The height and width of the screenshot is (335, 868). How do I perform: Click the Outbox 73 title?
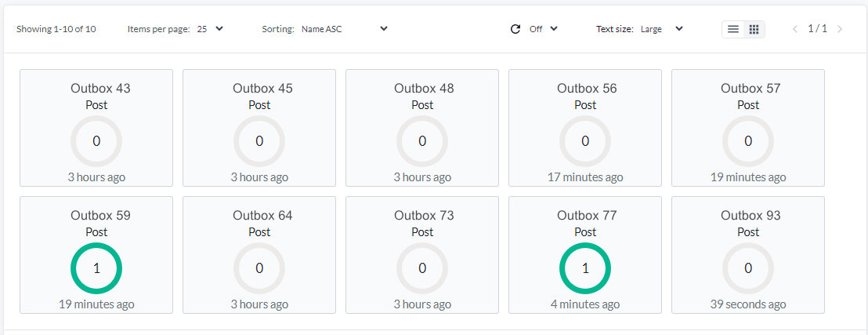(424, 215)
